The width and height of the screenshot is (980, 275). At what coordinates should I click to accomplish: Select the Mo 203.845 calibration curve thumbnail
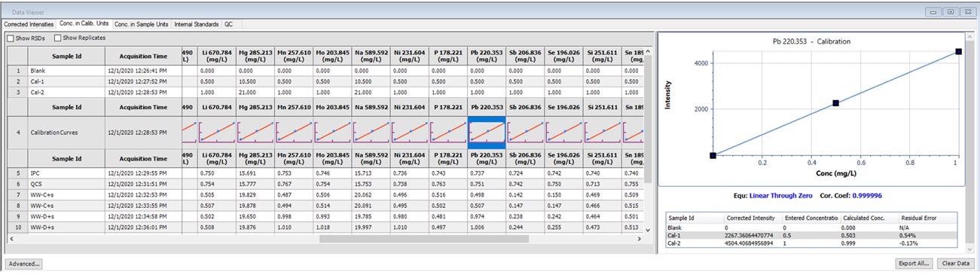click(x=333, y=132)
